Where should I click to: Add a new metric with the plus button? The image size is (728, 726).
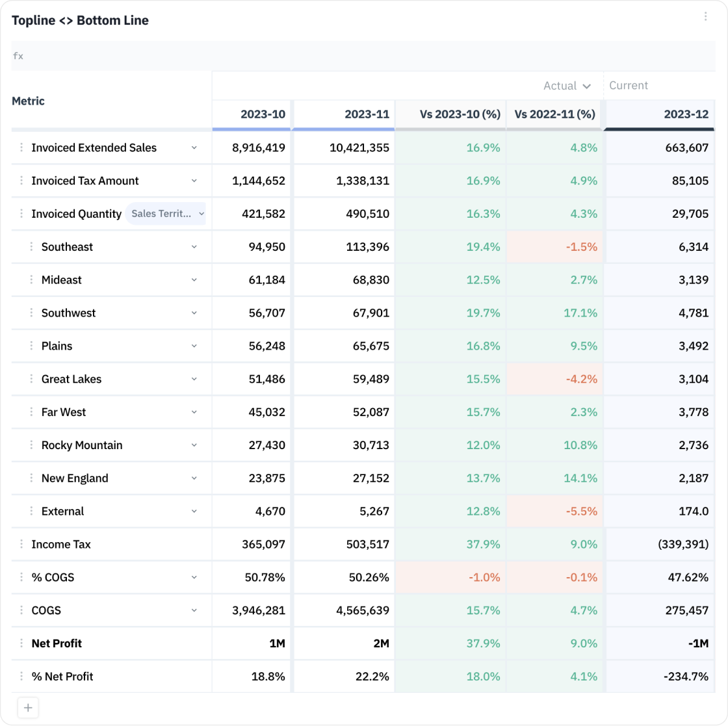(28, 708)
